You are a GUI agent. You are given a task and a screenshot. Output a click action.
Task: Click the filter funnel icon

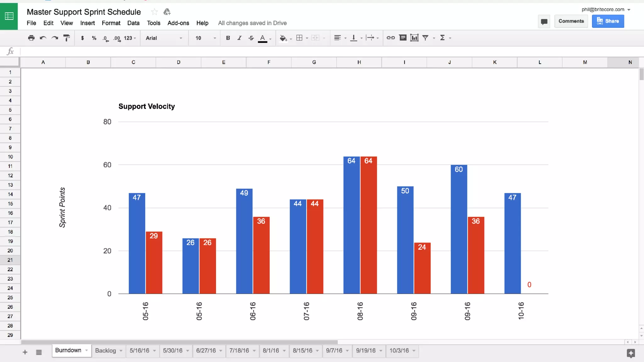[x=425, y=38]
